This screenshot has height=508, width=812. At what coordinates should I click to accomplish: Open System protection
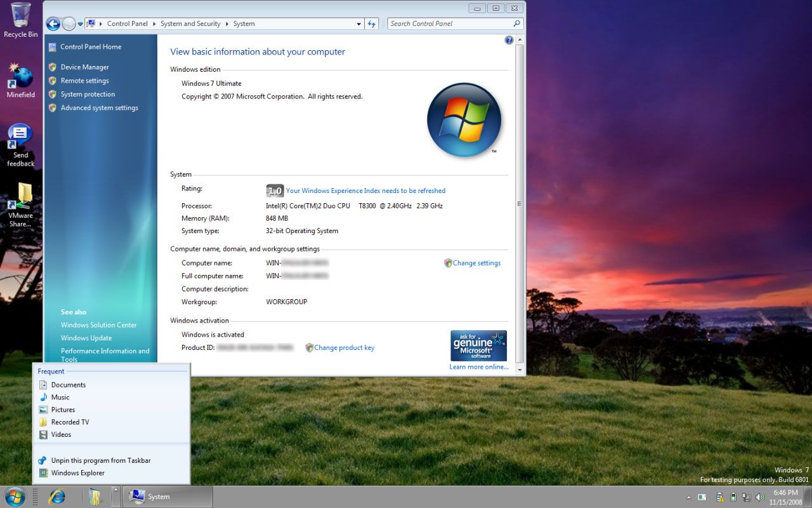pos(88,94)
